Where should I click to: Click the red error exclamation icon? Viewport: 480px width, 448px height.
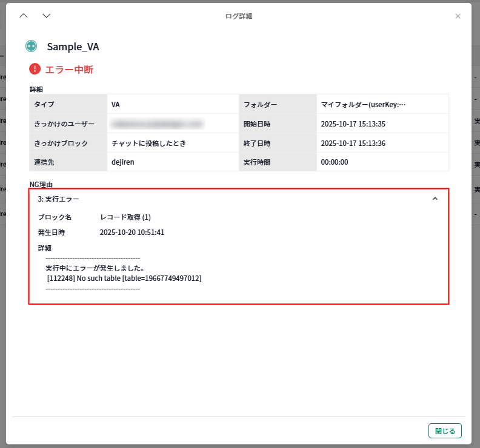click(35, 69)
